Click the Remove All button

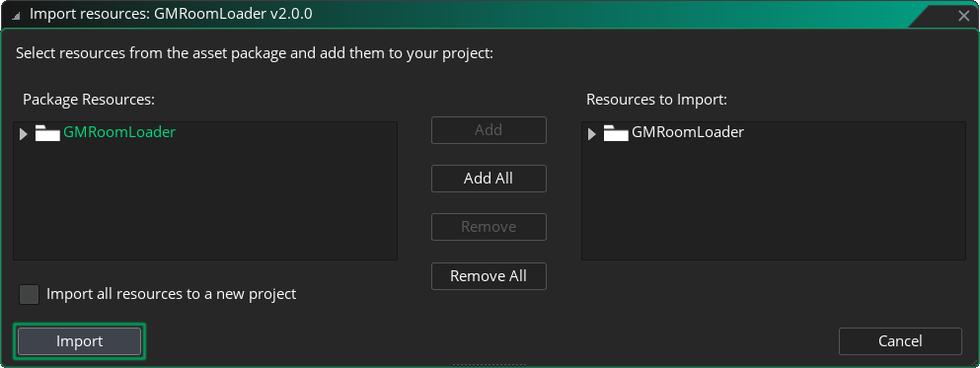click(489, 276)
